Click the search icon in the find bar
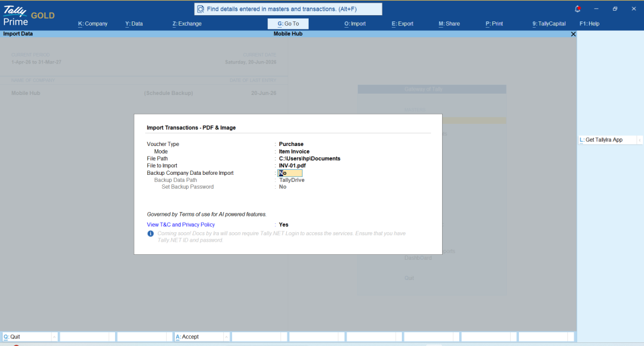 tap(201, 9)
